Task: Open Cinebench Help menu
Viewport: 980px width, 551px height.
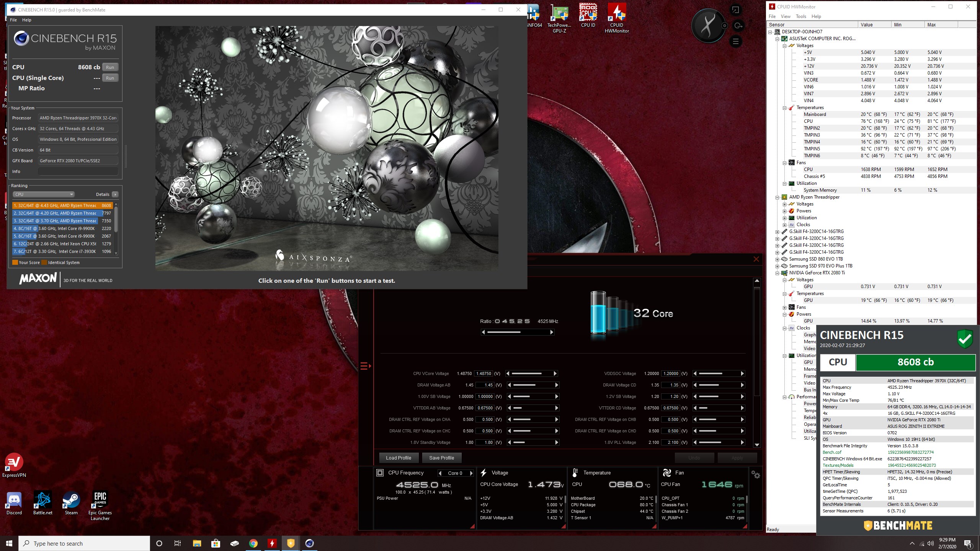Action: point(27,20)
